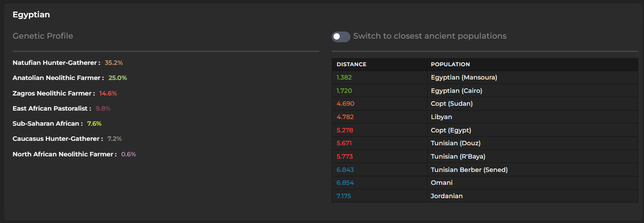Select the Egyptian (Mansoura) population row

(x=464, y=77)
